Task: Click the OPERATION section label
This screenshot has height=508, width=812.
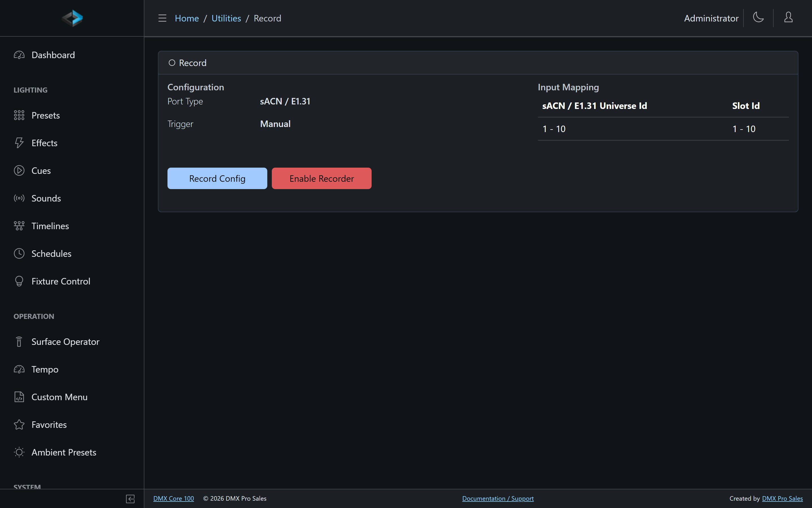Action: pos(34,316)
